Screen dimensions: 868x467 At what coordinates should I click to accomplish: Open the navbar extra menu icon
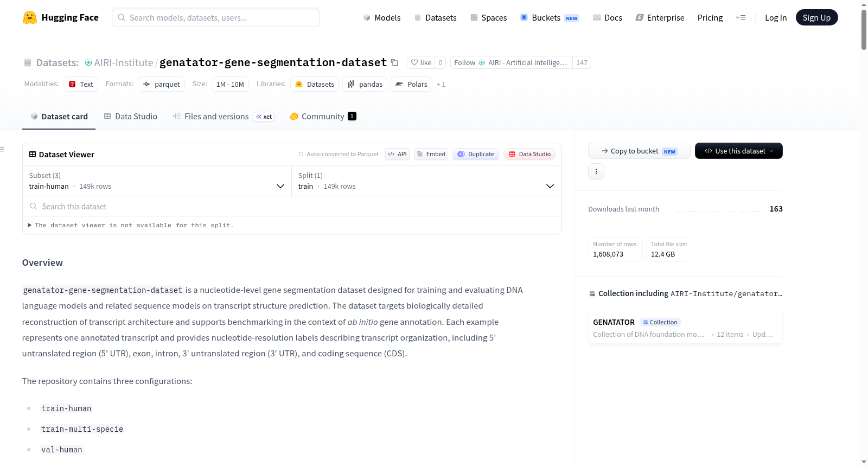pyautogui.click(x=741, y=17)
